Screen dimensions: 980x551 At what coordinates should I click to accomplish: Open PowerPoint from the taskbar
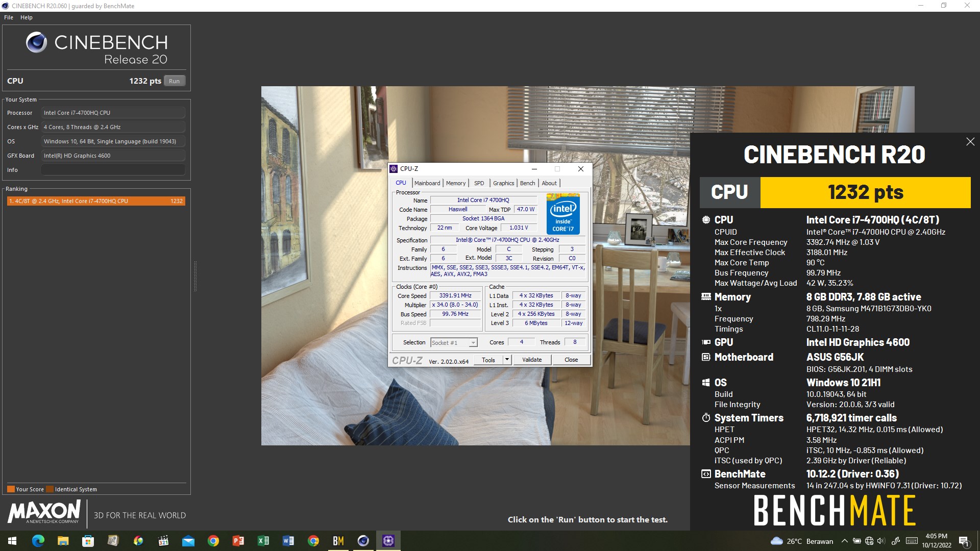(238, 541)
